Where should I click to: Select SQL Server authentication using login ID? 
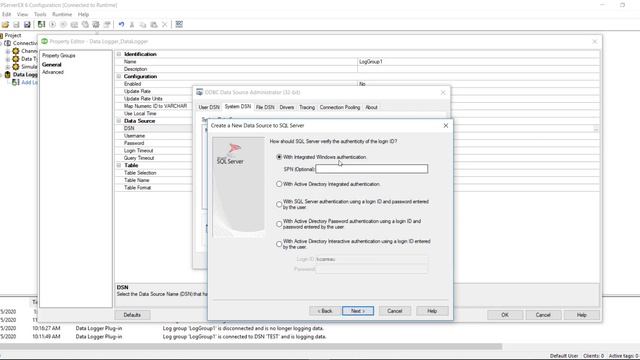[279, 204]
